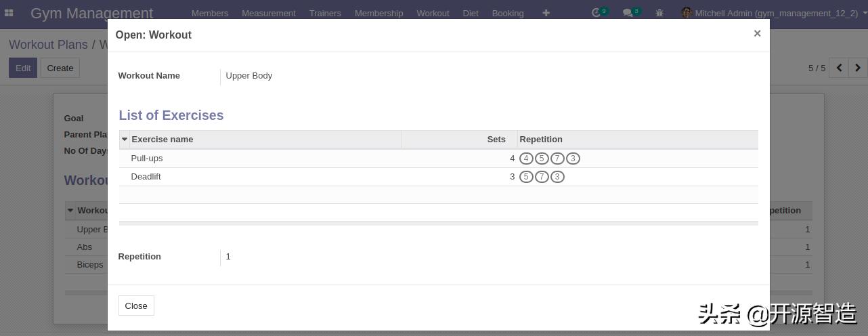Image resolution: width=868 pixels, height=336 pixels.
Task: Expand Exercise name column options caret
Action: [x=125, y=140]
